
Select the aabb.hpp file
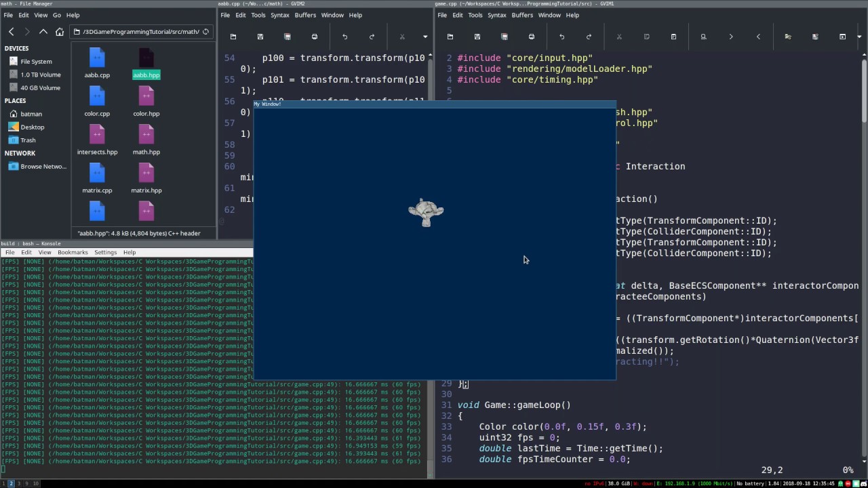(146, 63)
